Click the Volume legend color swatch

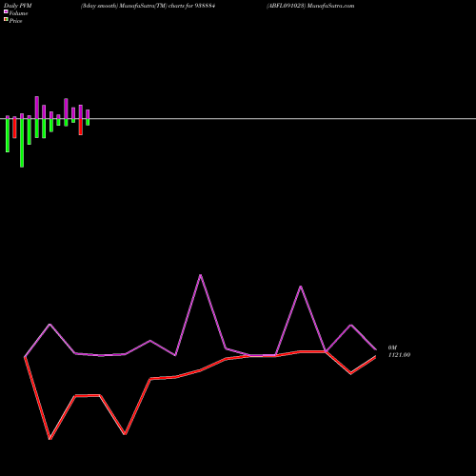click(6, 11)
